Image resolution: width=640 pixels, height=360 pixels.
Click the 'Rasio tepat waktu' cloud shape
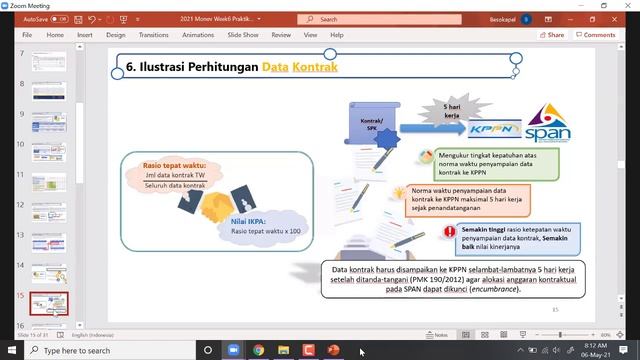[x=175, y=175]
